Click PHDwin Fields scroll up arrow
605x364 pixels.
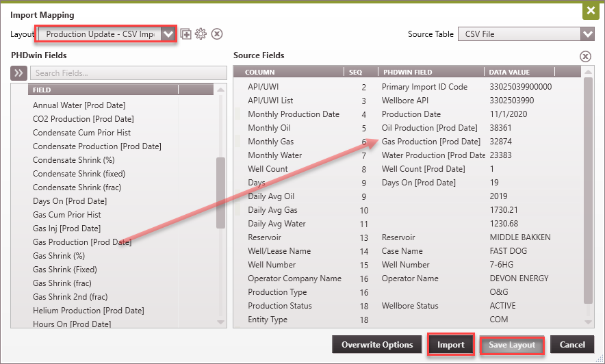pyautogui.click(x=220, y=90)
